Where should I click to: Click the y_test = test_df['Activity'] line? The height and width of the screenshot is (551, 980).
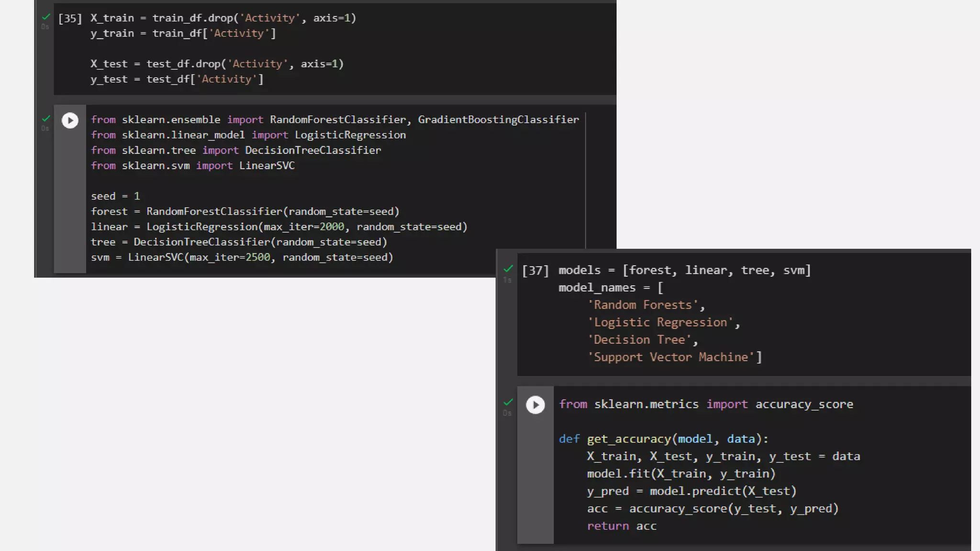click(177, 79)
